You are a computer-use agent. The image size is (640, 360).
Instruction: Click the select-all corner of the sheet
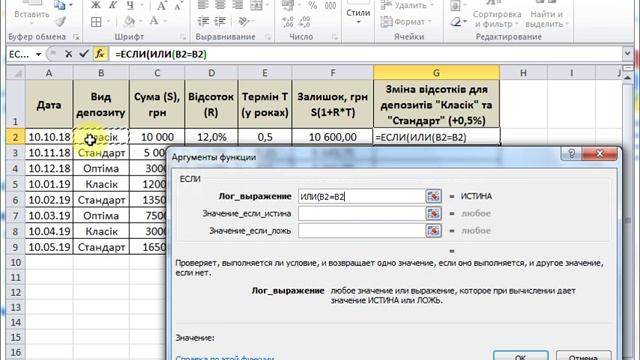coord(16,73)
